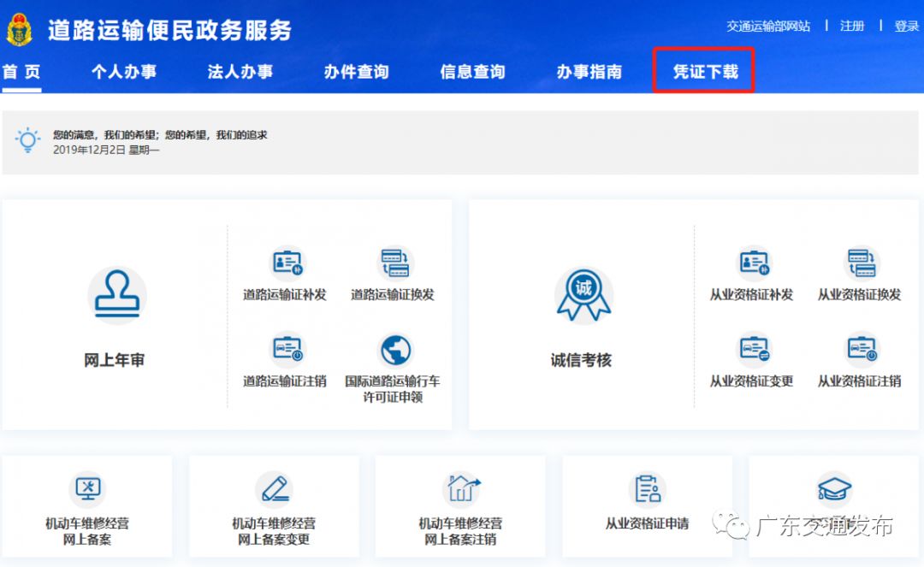Click the 国际道路运输行车许可证申领 globe icon

(x=394, y=349)
